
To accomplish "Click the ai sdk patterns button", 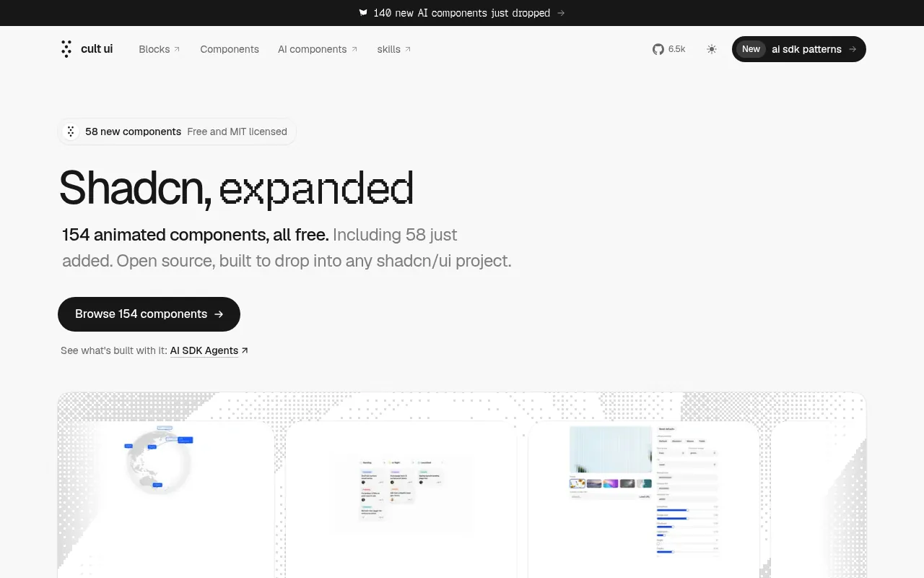I will click(799, 49).
